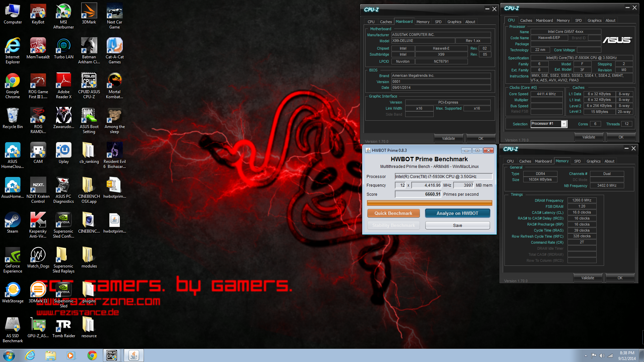Select the Among the Sleep icon

pyautogui.click(x=114, y=121)
